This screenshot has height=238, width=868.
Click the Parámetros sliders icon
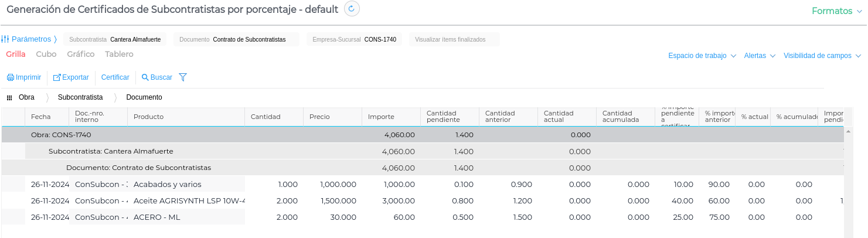(5, 39)
